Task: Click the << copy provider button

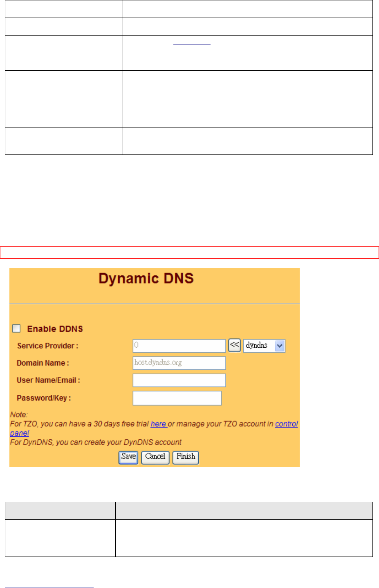Action: 234,345
